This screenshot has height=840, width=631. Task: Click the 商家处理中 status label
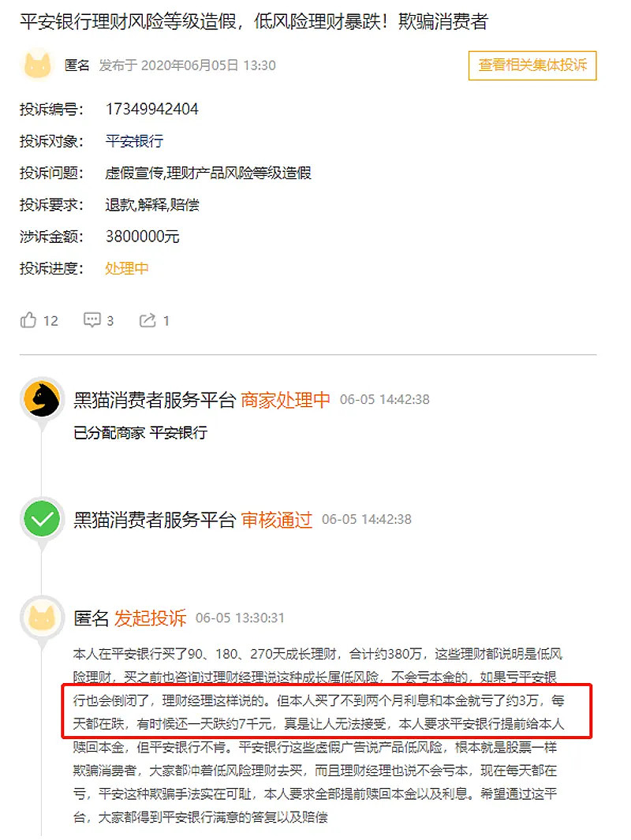click(x=286, y=400)
